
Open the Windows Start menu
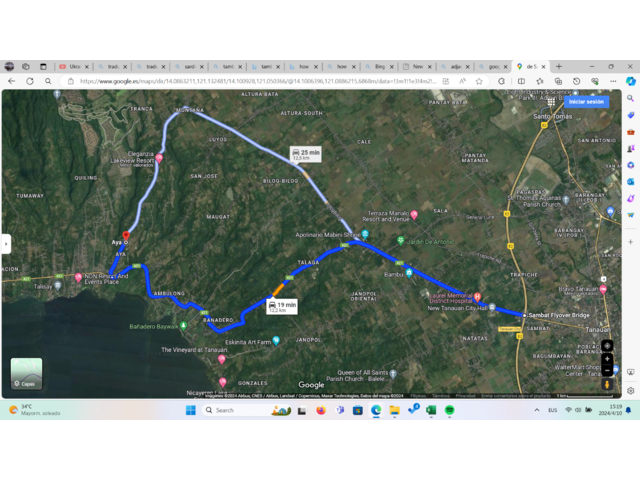pyautogui.click(x=190, y=410)
